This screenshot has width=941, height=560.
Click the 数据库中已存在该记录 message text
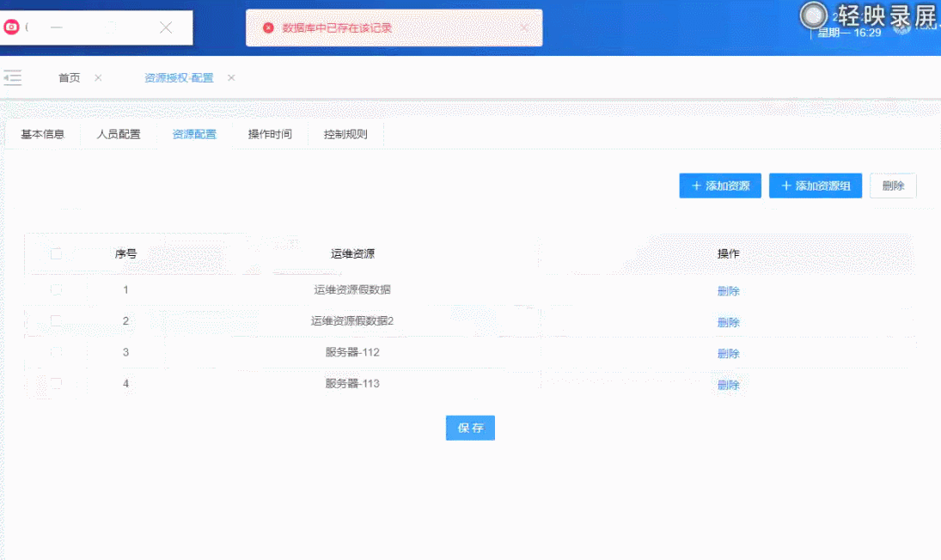337,27
